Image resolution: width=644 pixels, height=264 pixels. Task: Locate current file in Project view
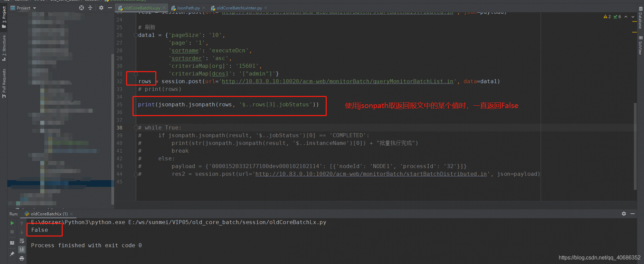(82, 8)
